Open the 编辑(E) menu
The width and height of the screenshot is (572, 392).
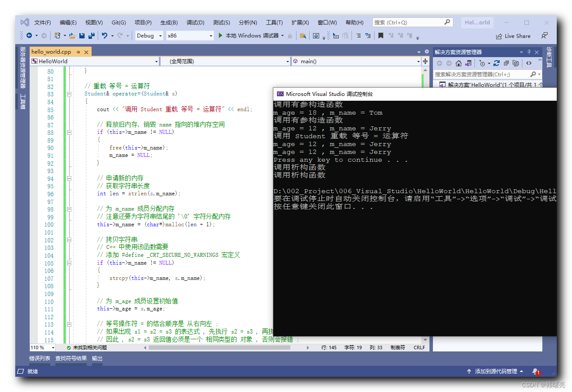[68, 23]
